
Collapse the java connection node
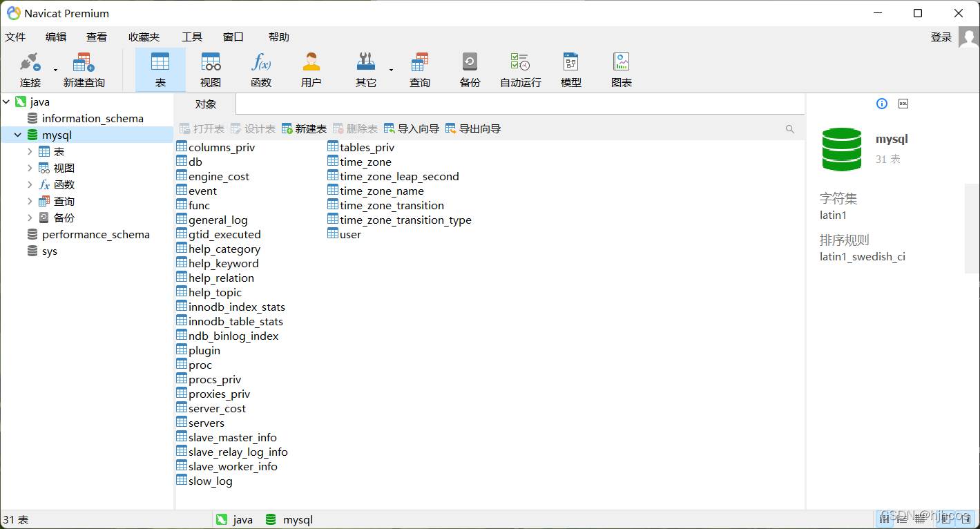pos(6,102)
